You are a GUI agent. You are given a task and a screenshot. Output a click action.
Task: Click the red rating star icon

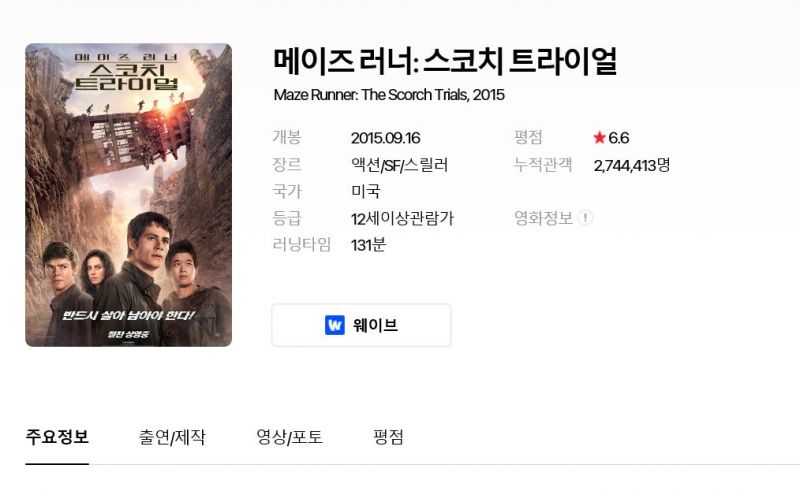(x=599, y=137)
